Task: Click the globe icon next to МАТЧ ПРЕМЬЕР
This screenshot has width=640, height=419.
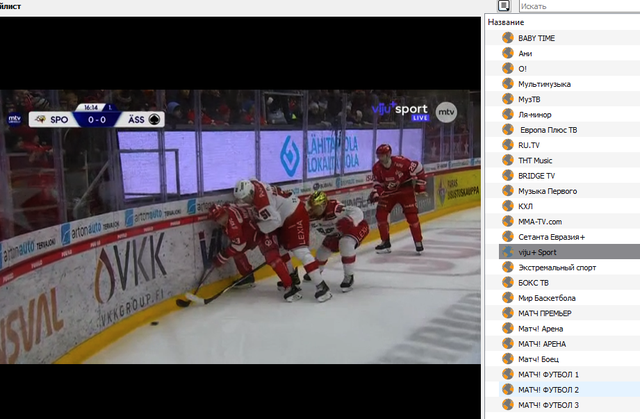Action: (x=508, y=313)
